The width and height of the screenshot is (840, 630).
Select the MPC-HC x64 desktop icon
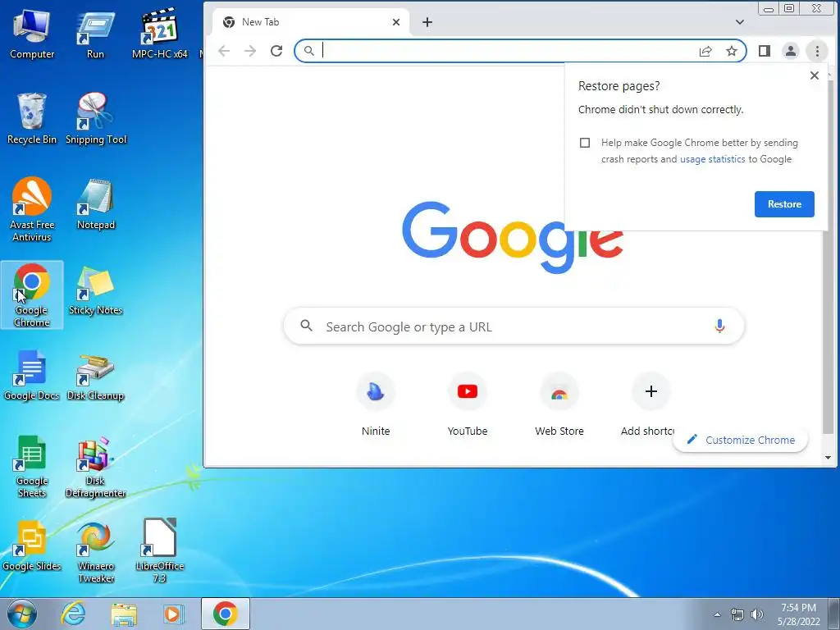click(159, 34)
